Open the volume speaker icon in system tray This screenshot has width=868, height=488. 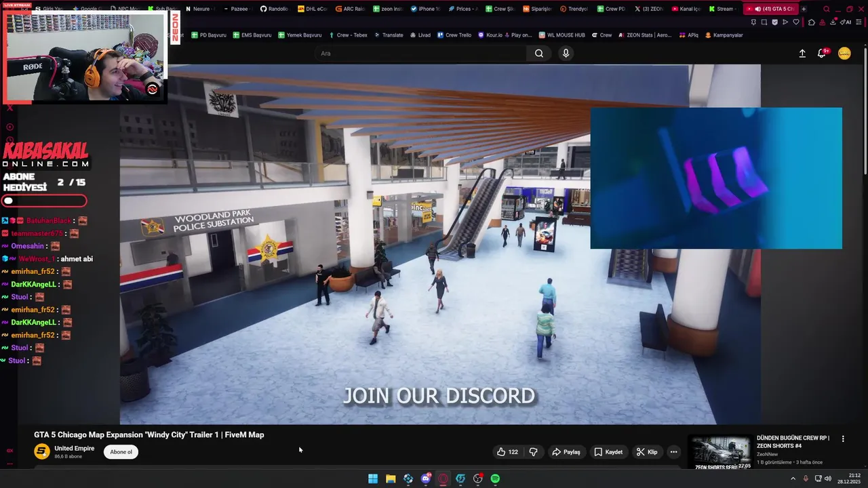pyautogui.click(x=828, y=479)
